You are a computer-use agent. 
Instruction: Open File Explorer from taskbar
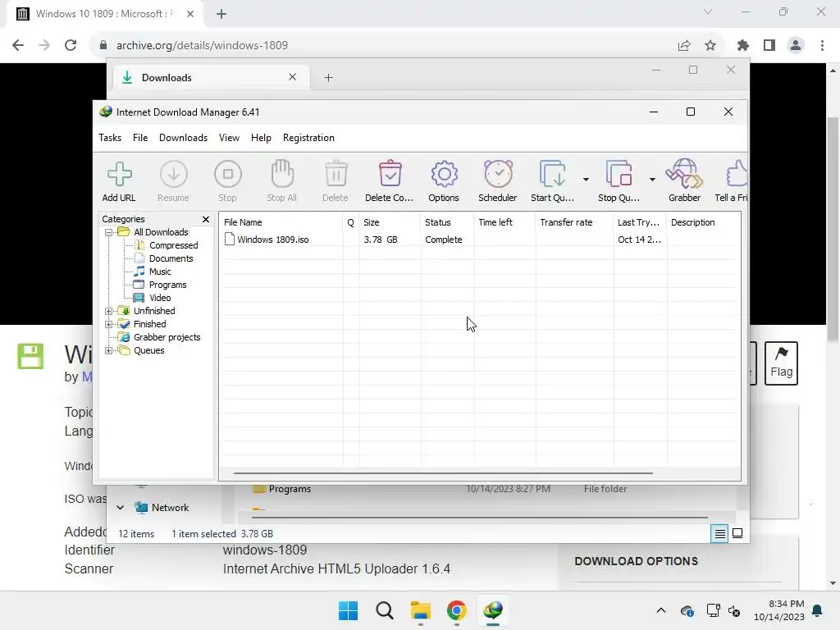pyautogui.click(x=421, y=610)
